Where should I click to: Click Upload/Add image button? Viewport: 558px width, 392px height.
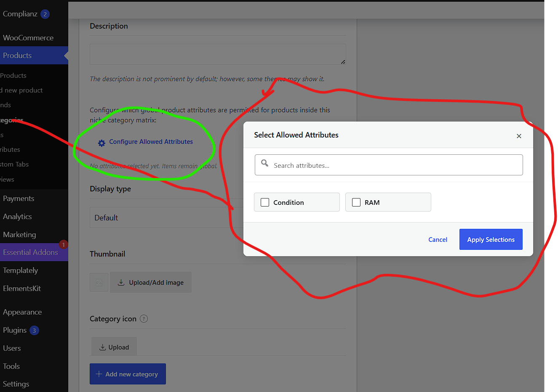151,282
